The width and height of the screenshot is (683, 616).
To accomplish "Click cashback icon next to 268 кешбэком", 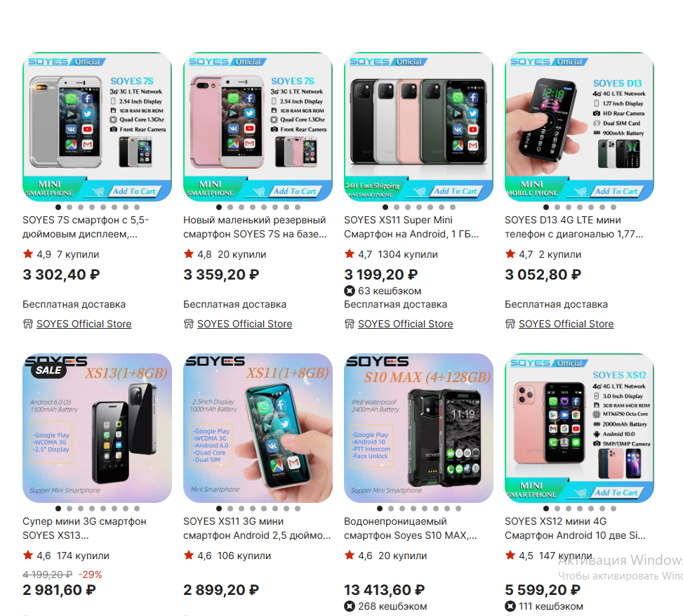I will point(350,606).
